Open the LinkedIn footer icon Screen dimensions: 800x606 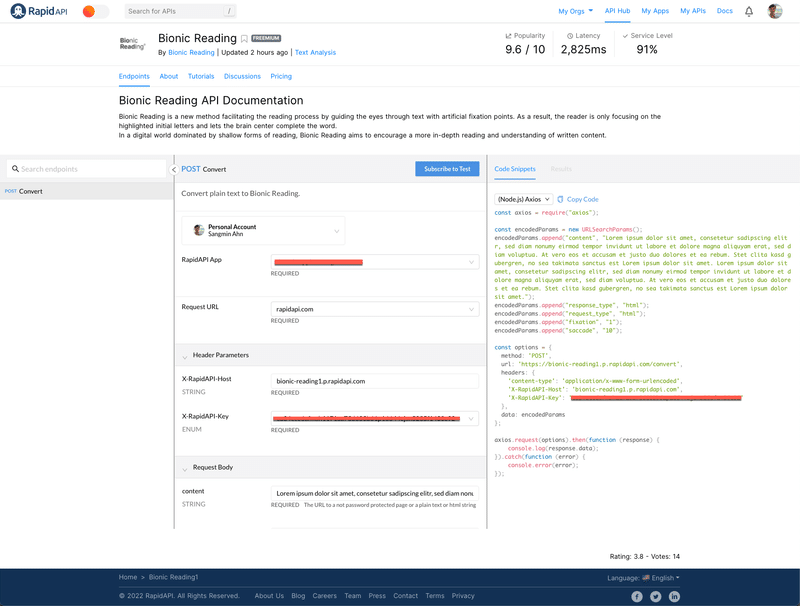pyautogui.click(x=674, y=596)
